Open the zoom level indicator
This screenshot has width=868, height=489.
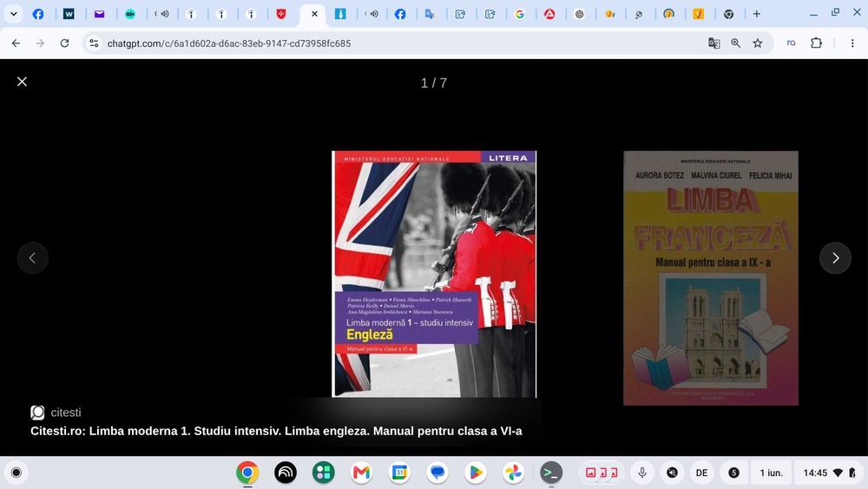(x=736, y=43)
